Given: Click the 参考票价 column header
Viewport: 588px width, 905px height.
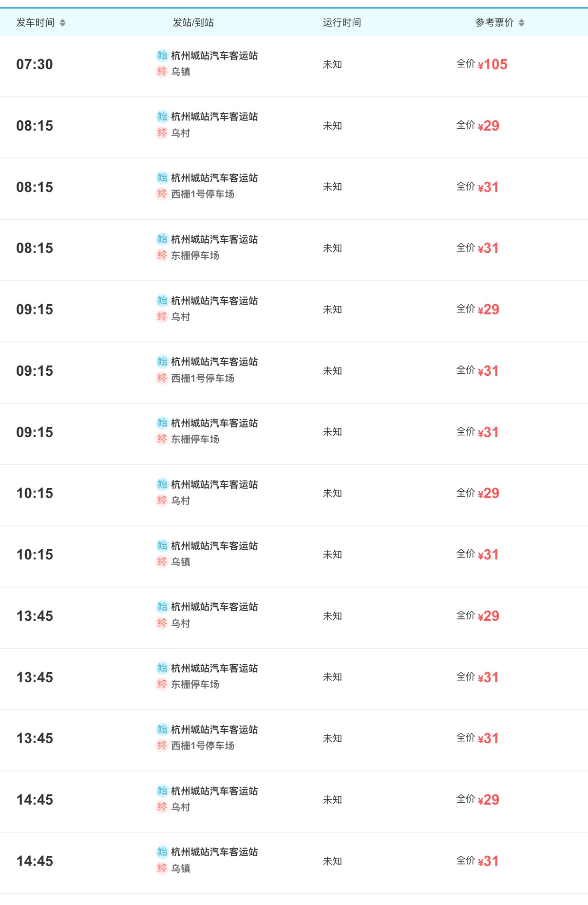Looking at the screenshot, I should [x=494, y=23].
